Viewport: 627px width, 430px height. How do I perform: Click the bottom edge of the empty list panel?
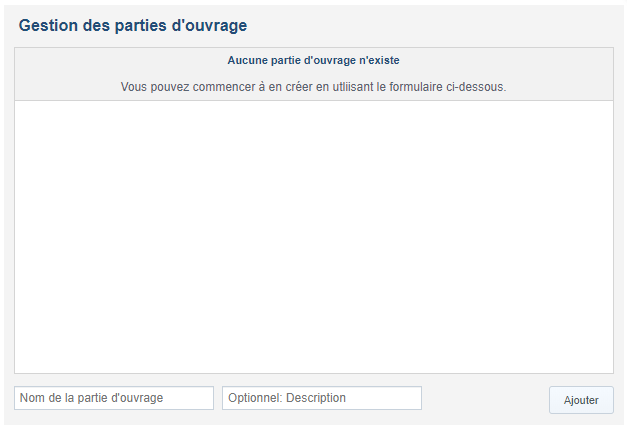(313, 371)
